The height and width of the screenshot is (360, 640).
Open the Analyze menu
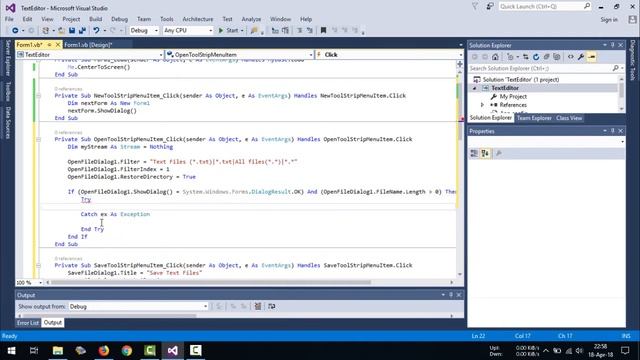[251, 19]
